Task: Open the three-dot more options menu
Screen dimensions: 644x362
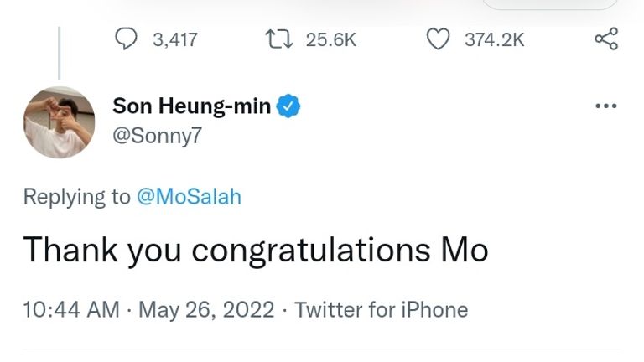Action: point(605,106)
